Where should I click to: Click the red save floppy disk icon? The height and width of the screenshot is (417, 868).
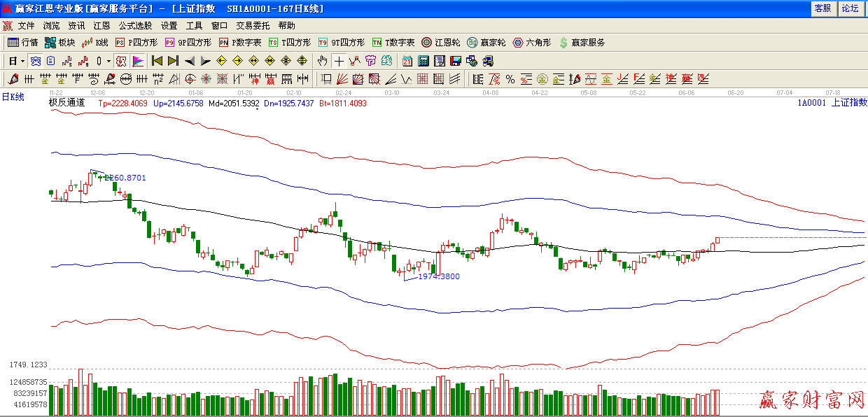pos(455,61)
